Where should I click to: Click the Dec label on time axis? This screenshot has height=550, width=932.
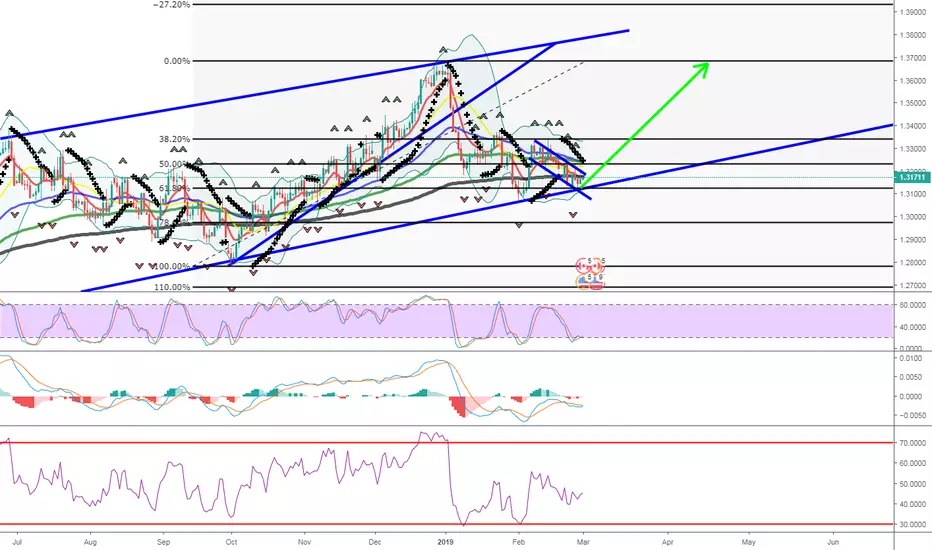[x=375, y=542]
